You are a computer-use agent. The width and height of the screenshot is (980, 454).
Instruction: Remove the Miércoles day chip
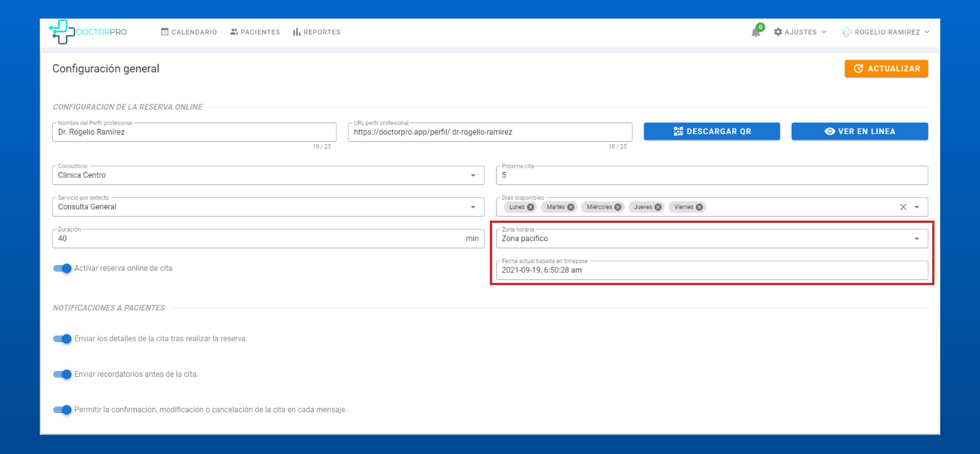(618, 207)
